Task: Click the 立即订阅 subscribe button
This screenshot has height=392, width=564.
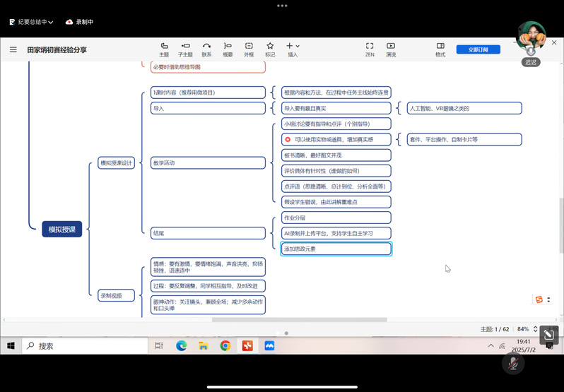Action: (474, 49)
